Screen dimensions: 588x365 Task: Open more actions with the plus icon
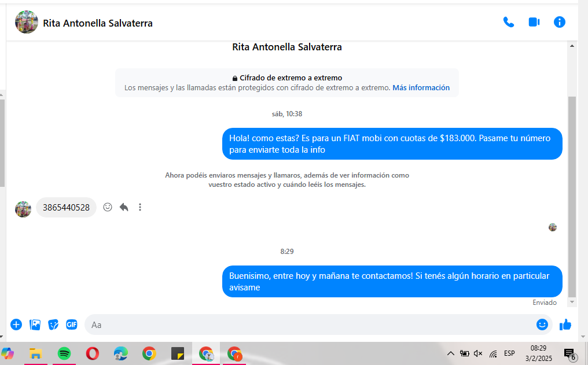(x=16, y=325)
